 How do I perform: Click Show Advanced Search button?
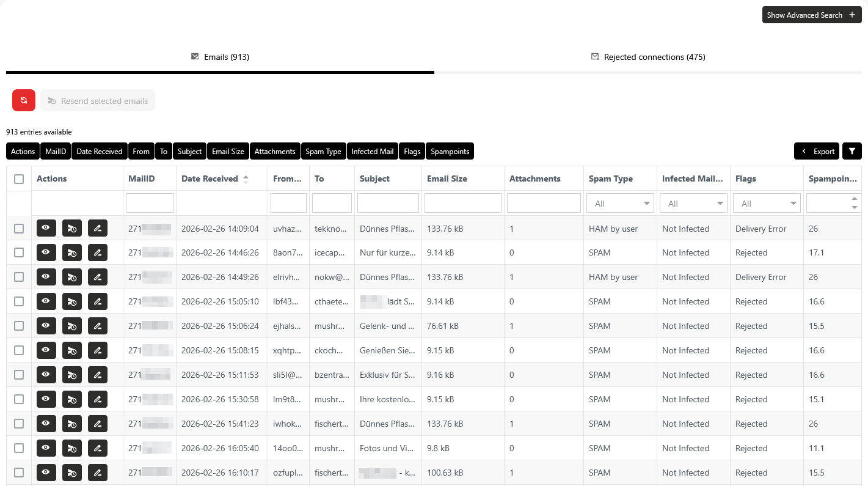tap(811, 15)
